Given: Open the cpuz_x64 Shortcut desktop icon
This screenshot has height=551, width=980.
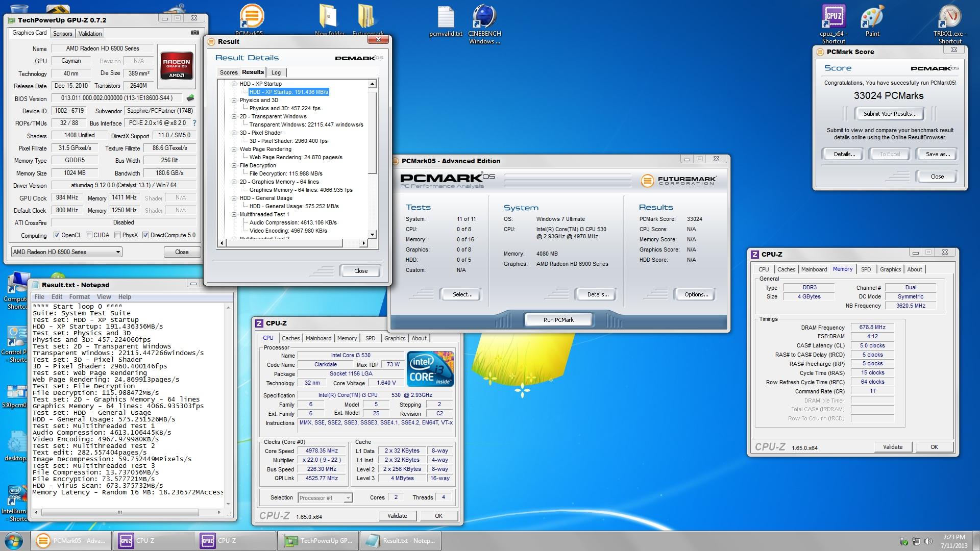Looking at the screenshot, I should tap(833, 24).
